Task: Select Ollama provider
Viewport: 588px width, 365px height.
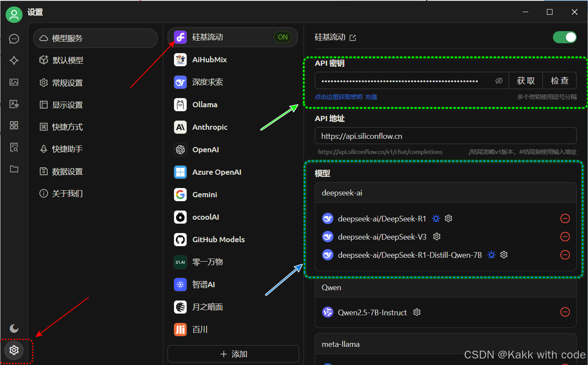Action: click(x=233, y=105)
